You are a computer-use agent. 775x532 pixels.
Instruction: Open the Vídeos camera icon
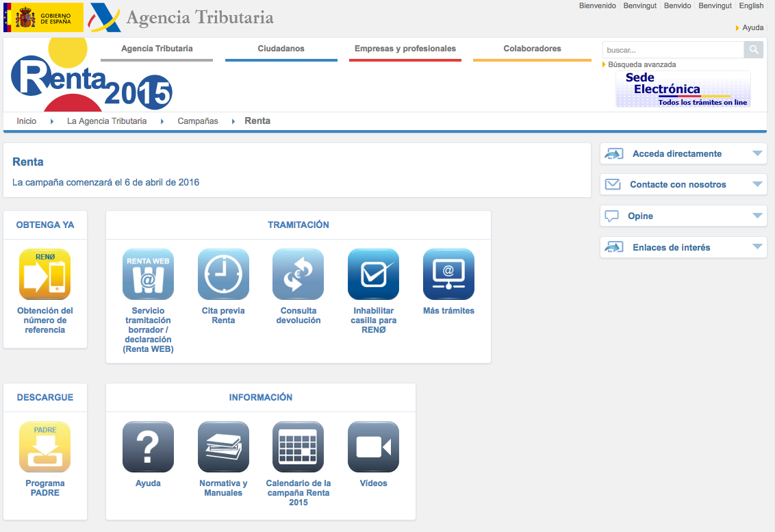click(x=374, y=447)
